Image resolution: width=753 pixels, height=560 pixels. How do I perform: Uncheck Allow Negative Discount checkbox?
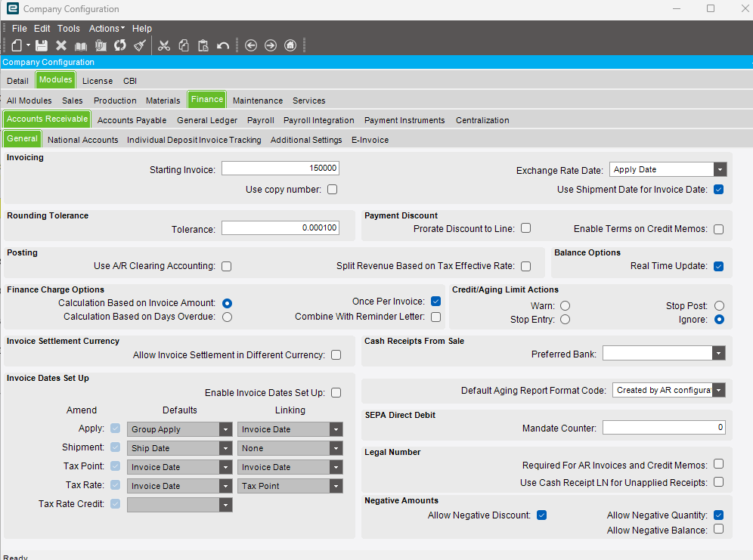[542, 515]
